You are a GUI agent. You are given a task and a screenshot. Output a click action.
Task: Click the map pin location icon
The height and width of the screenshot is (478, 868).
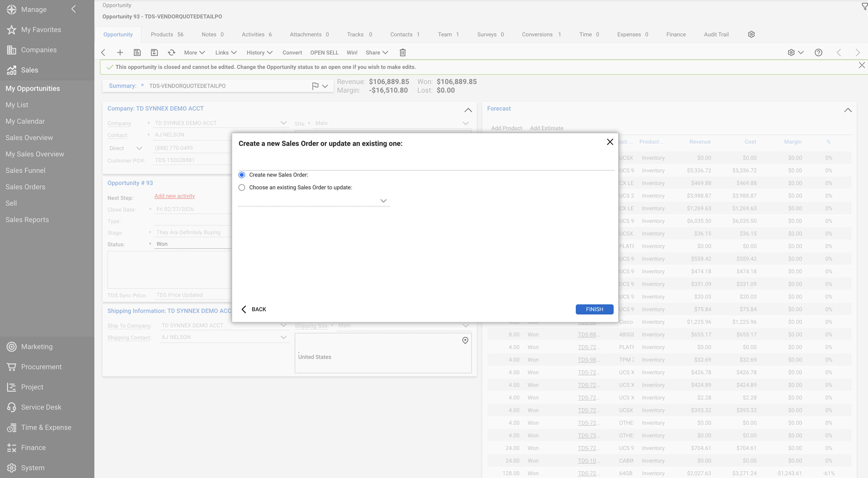click(465, 340)
